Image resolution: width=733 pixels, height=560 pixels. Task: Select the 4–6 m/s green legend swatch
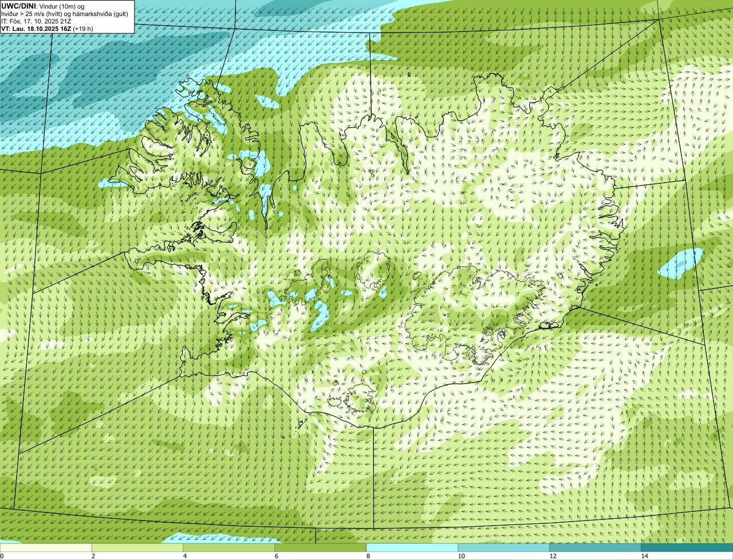pyautogui.click(x=229, y=547)
